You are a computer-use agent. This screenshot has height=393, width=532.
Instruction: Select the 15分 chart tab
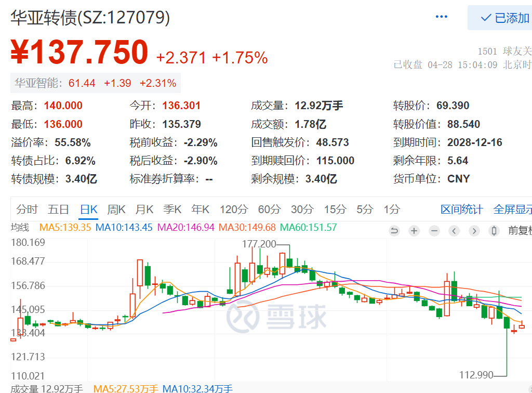[335, 209]
